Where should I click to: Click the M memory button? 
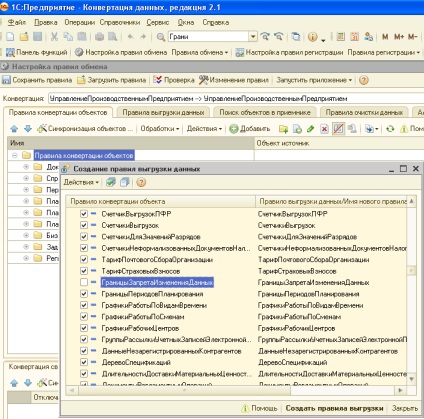pos(385,37)
